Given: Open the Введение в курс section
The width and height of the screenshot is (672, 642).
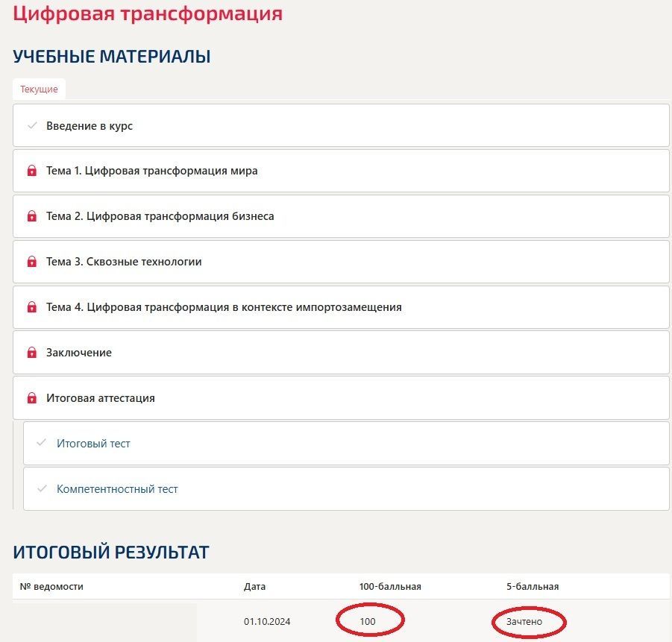Looking at the screenshot, I should pyautogui.click(x=341, y=125).
